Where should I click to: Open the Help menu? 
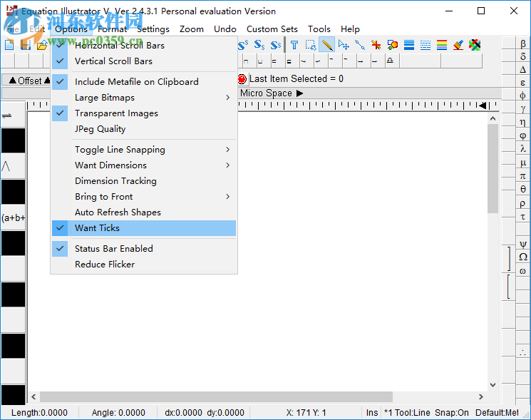(x=350, y=29)
